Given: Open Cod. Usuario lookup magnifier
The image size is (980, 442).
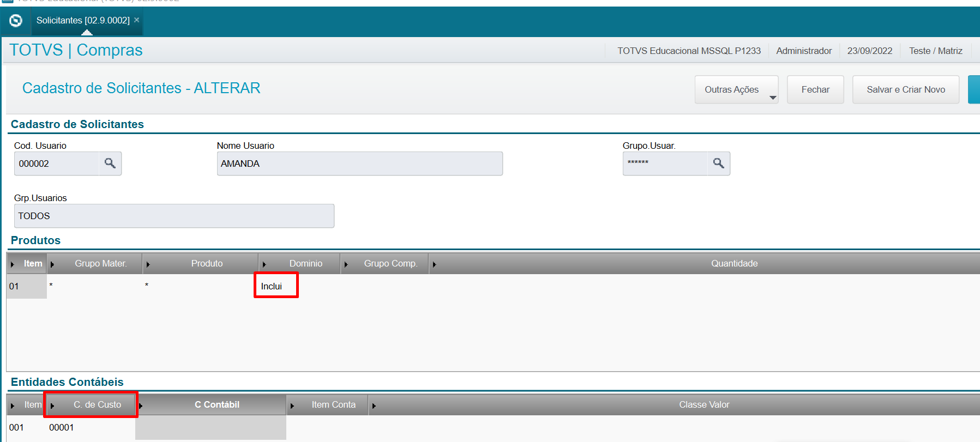Looking at the screenshot, I should click(x=110, y=164).
